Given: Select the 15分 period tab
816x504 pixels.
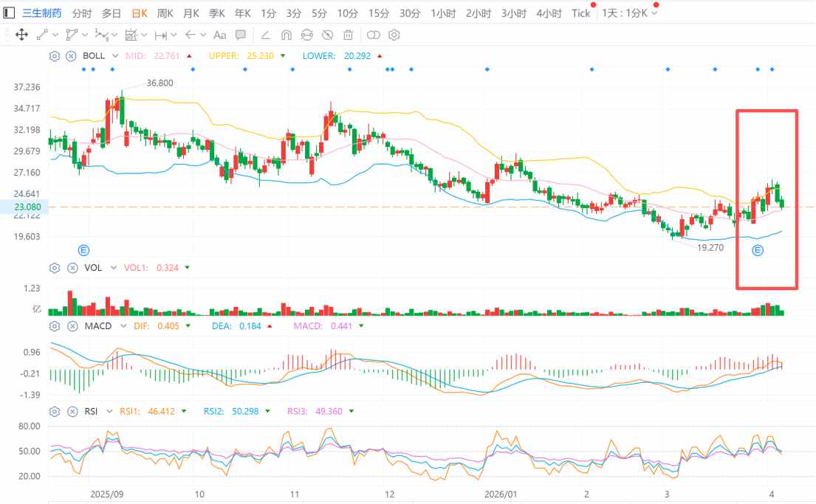Looking at the screenshot, I should 379,13.
